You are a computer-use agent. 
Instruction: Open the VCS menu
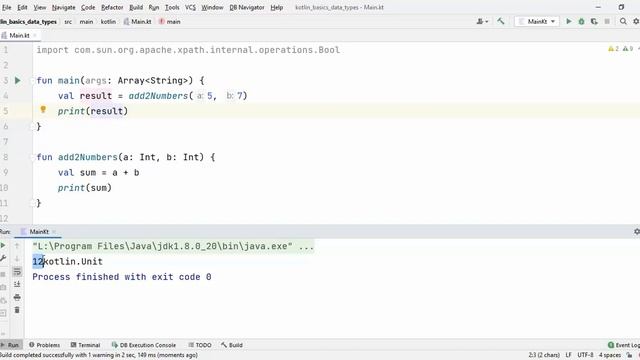point(190,7)
